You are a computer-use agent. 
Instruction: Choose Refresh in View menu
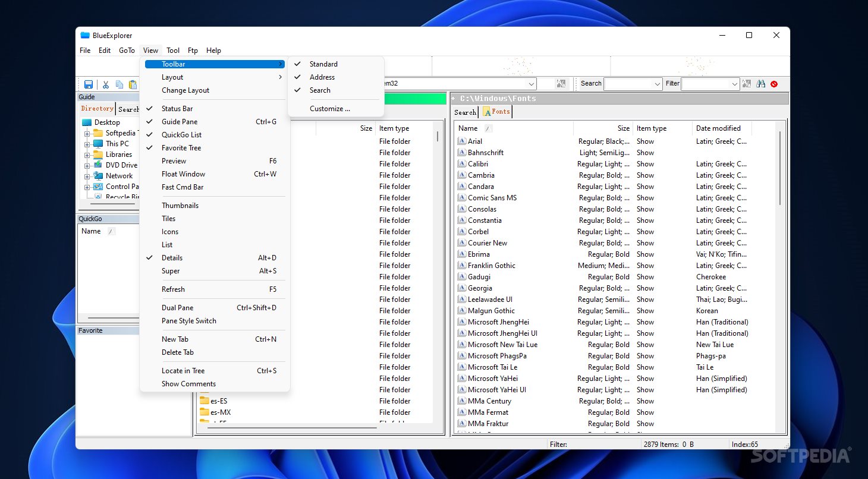click(215, 289)
